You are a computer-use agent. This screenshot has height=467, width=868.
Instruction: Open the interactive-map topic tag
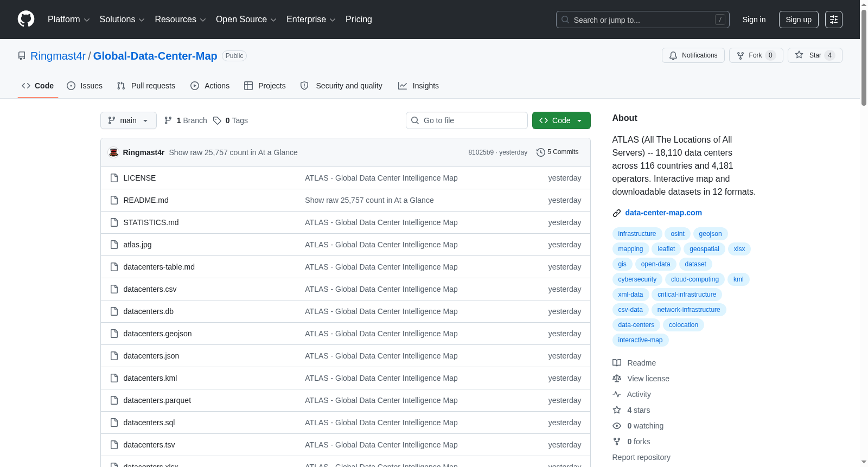coord(640,340)
